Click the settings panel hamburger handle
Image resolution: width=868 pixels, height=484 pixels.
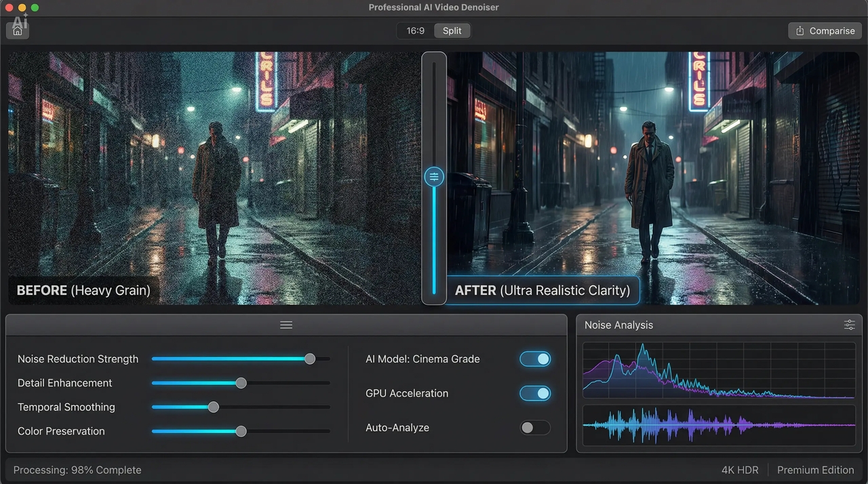point(286,325)
